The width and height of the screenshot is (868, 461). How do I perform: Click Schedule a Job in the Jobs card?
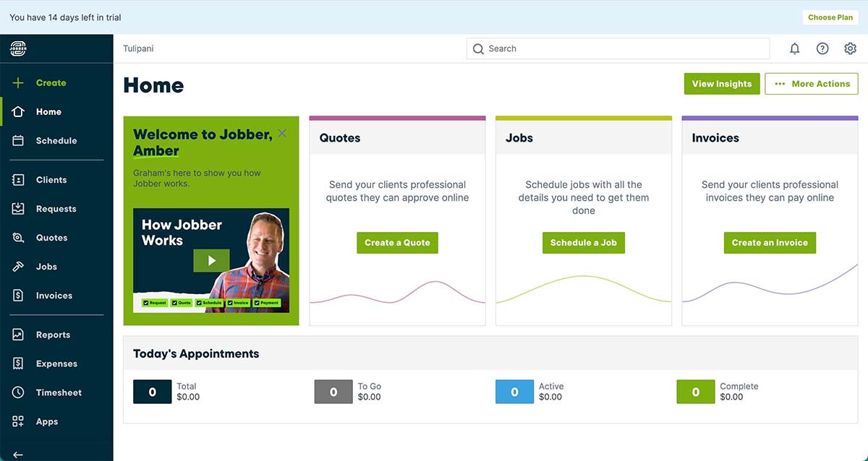583,243
